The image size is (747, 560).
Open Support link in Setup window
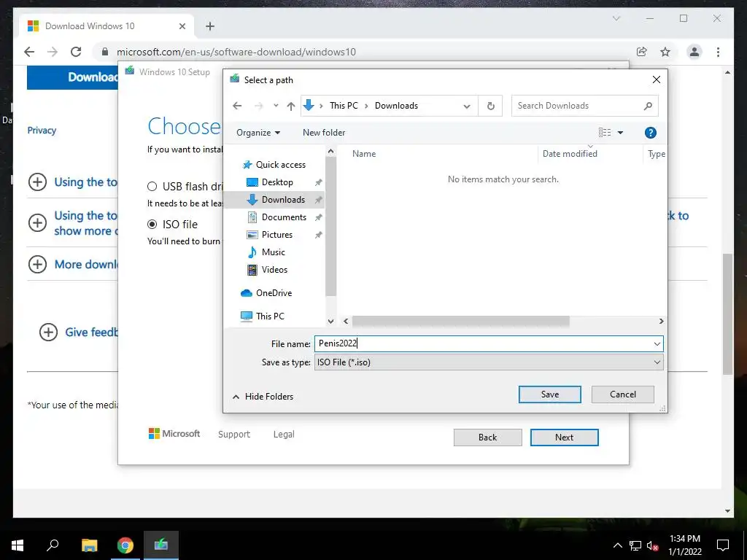(234, 435)
